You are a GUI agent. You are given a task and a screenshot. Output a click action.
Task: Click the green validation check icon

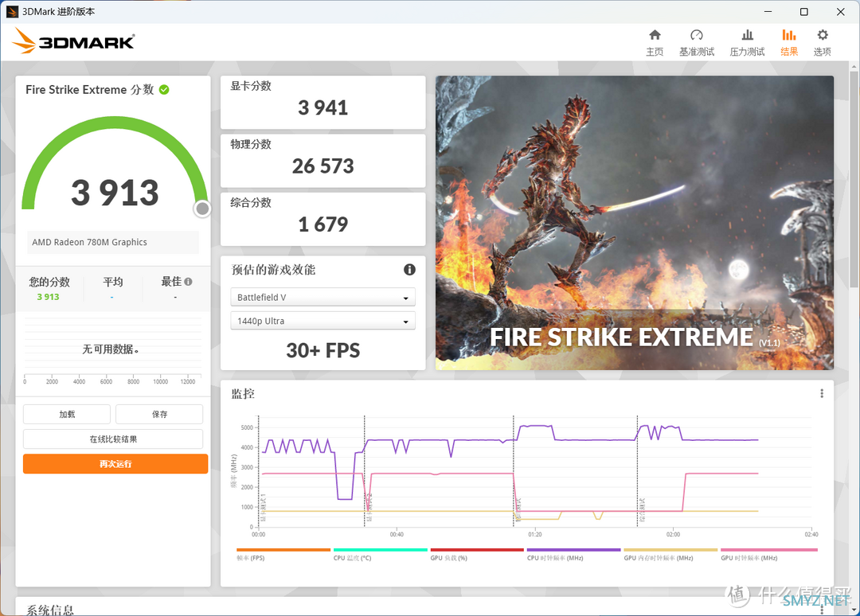[x=164, y=89]
